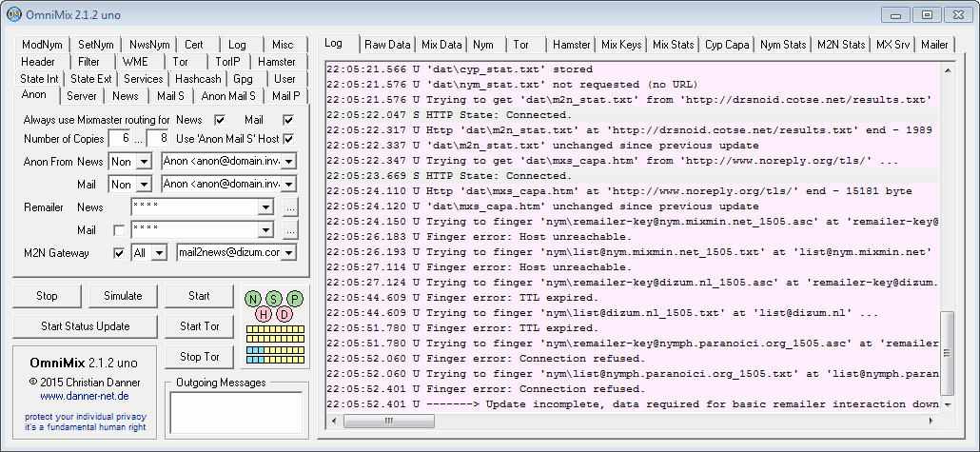
Task: Switch to the ModNym tab
Action: pyautogui.click(x=42, y=45)
